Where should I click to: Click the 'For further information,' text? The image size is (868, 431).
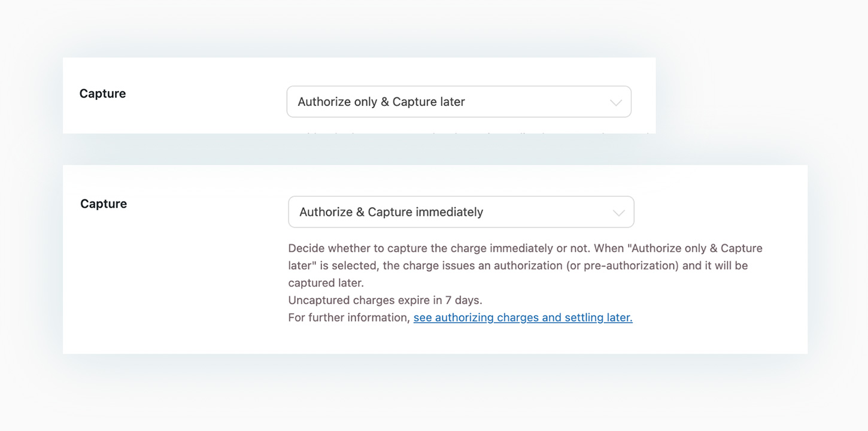point(348,318)
